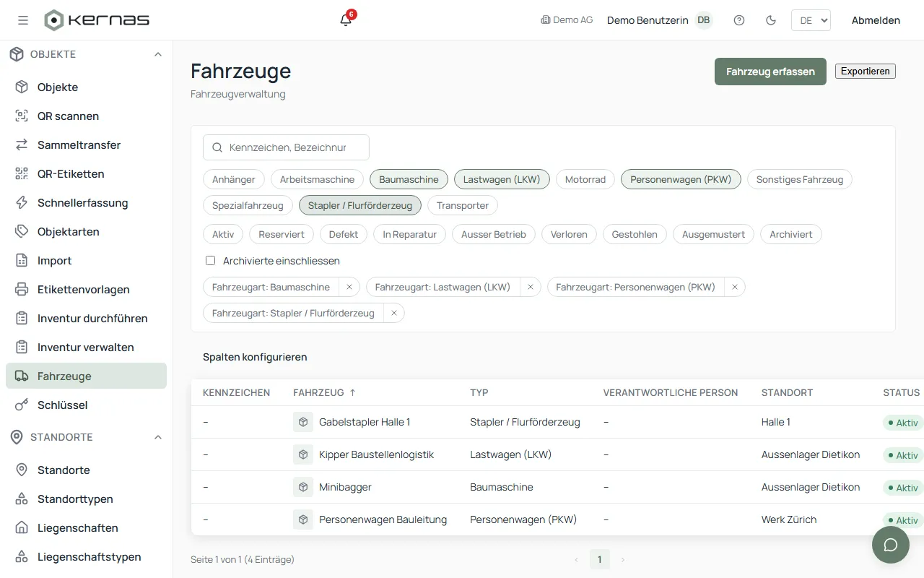Click the Kipper Baustellenlogistik cube icon

point(303,454)
